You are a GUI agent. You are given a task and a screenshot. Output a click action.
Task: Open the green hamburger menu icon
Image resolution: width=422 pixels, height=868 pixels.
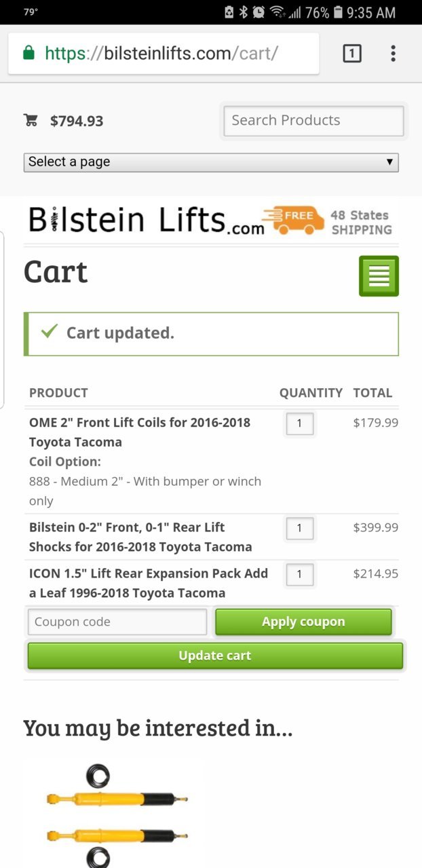pyautogui.click(x=379, y=276)
